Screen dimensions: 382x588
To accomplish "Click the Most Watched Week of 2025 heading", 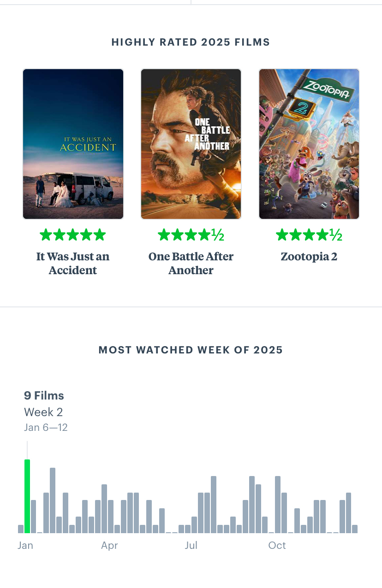I will [x=191, y=350].
